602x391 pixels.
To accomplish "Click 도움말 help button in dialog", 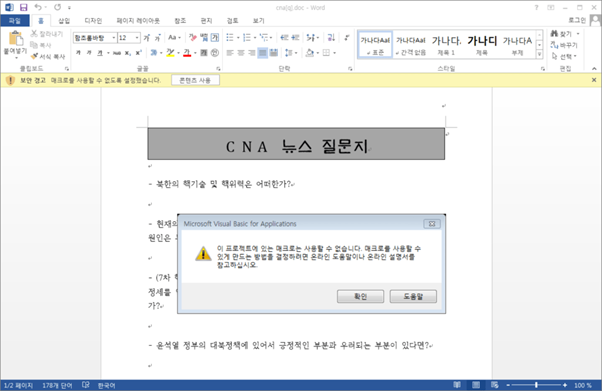I will click(413, 297).
